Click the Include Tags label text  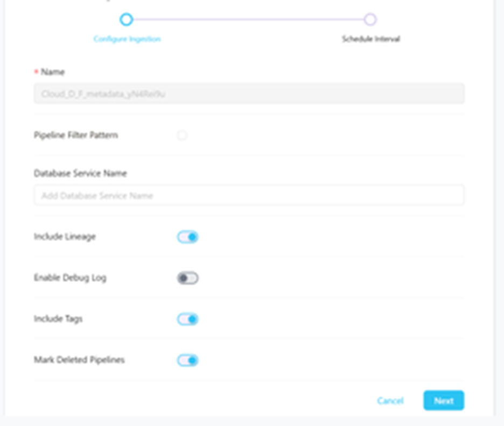click(x=58, y=319)
